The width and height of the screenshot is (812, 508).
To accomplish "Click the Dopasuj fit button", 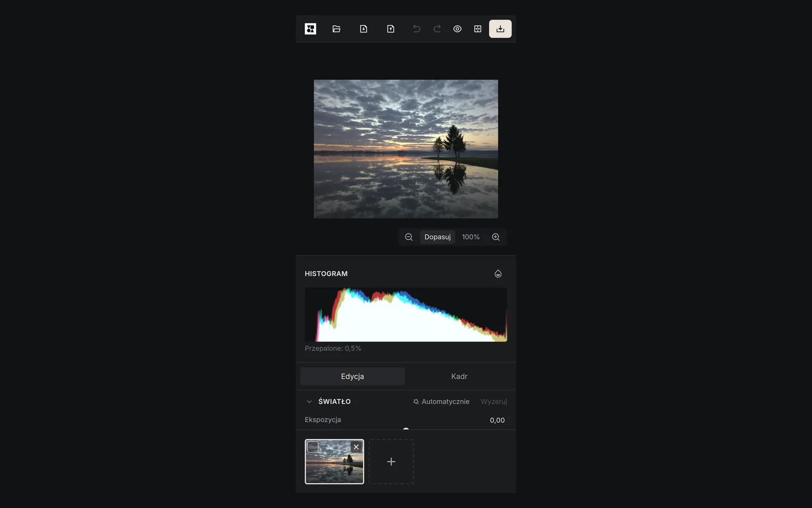I will (x=437, y=237).
